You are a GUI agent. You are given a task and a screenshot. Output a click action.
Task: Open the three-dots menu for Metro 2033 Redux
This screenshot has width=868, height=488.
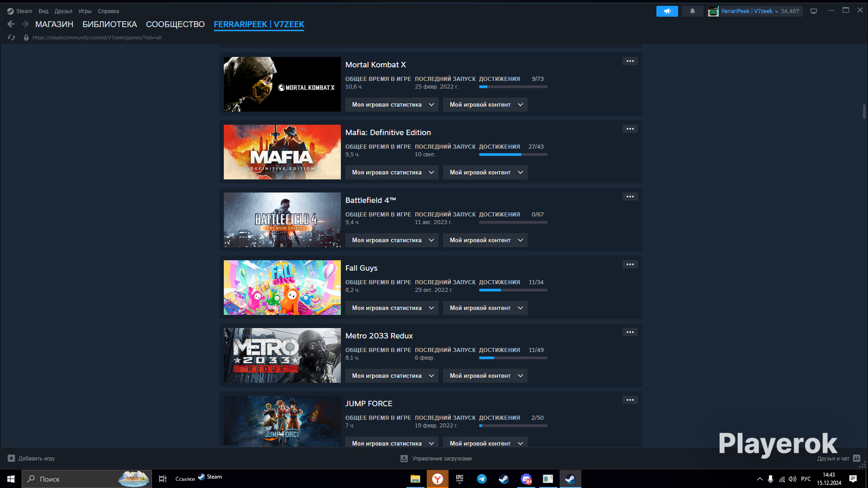[x=630, y=332]
